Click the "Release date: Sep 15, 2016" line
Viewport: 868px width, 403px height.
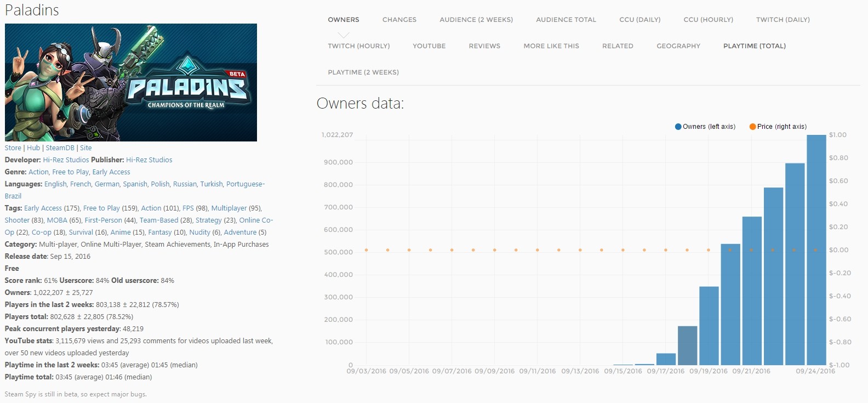48,257
